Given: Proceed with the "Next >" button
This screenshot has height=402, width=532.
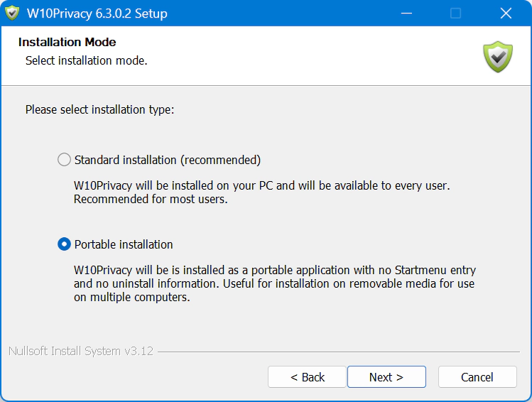Looking at the screenshot, I should (x=386, y=377).
